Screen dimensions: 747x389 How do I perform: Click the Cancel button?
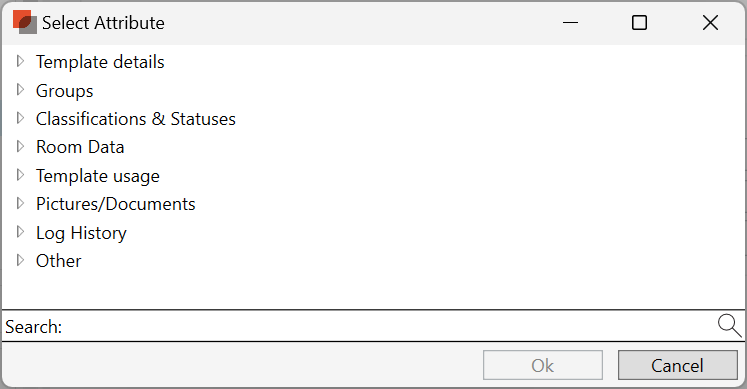677,365
